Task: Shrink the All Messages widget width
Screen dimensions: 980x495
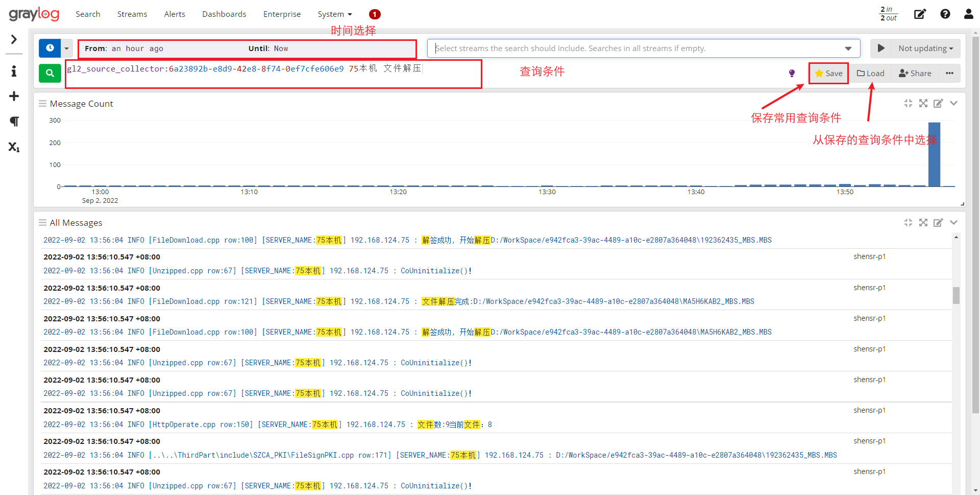Action: tap(908, 222)
